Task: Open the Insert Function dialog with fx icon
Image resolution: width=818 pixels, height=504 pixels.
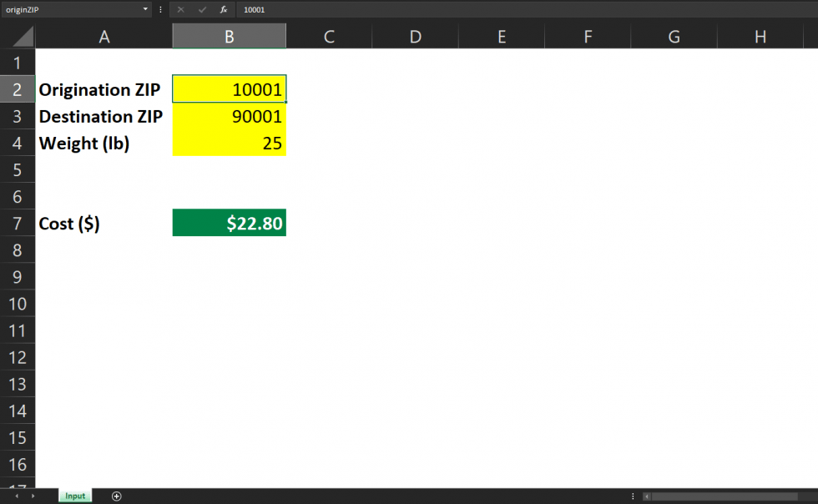Action: 222,9
